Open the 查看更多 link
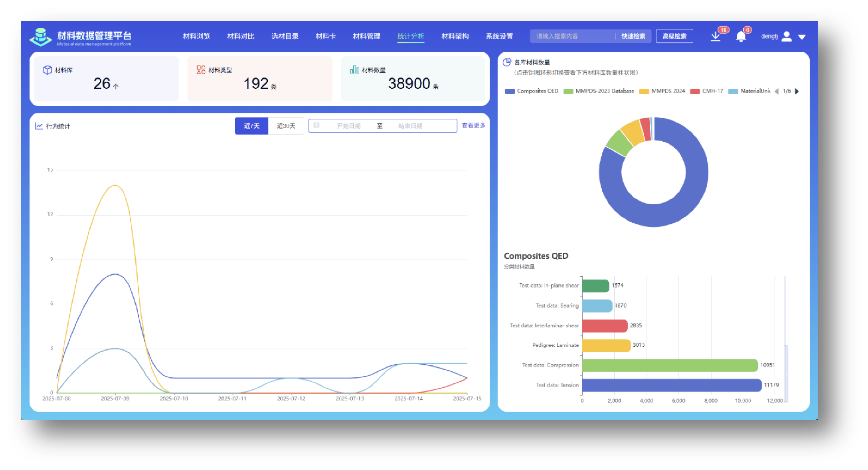The image size is (868, 470). tap(474, 125)
